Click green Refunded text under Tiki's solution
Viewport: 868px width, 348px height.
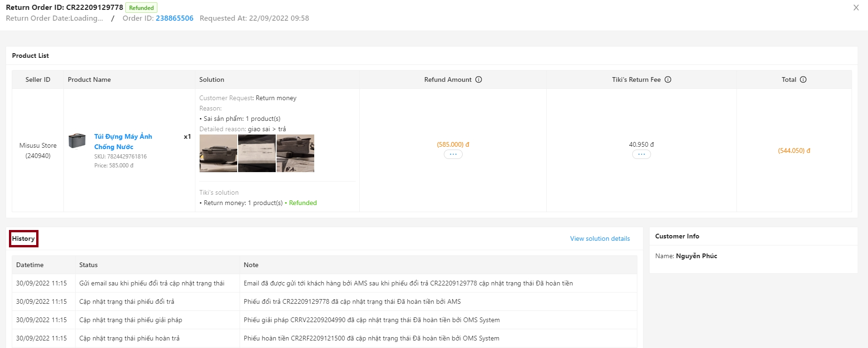(x=303, y=203)
